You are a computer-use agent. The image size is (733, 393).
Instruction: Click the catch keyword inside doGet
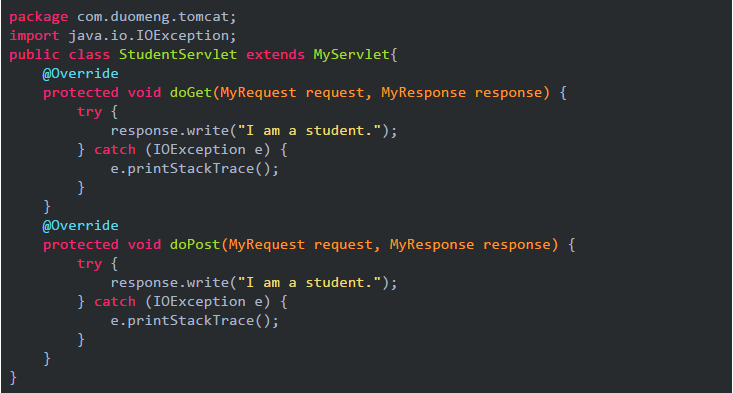click(x=115, y=150)
